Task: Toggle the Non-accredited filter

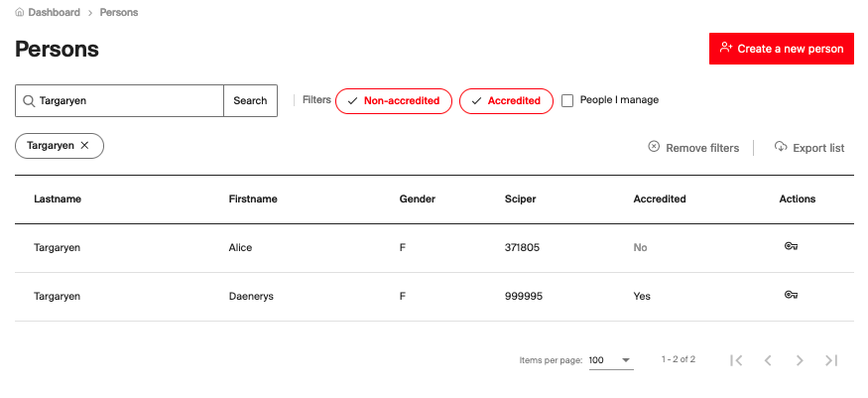Action: click(x=394, y=100)
